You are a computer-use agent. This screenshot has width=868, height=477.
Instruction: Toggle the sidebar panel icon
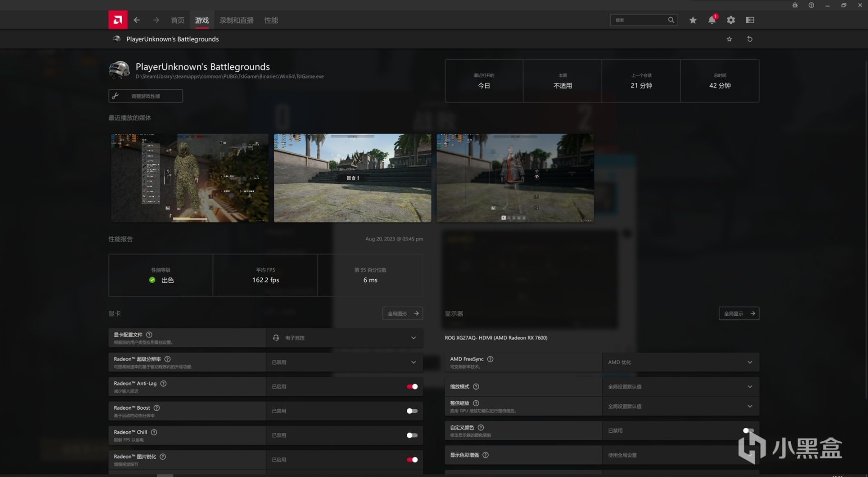coord(750,20)
